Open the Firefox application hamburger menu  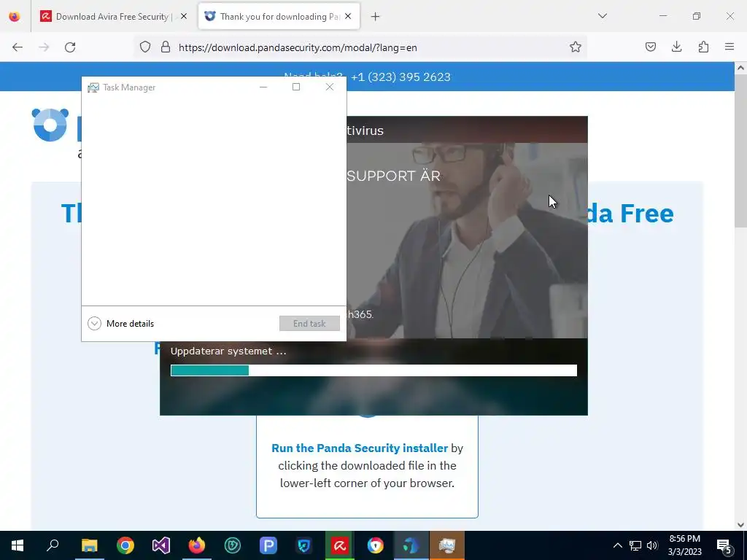(x=729, y=47)
